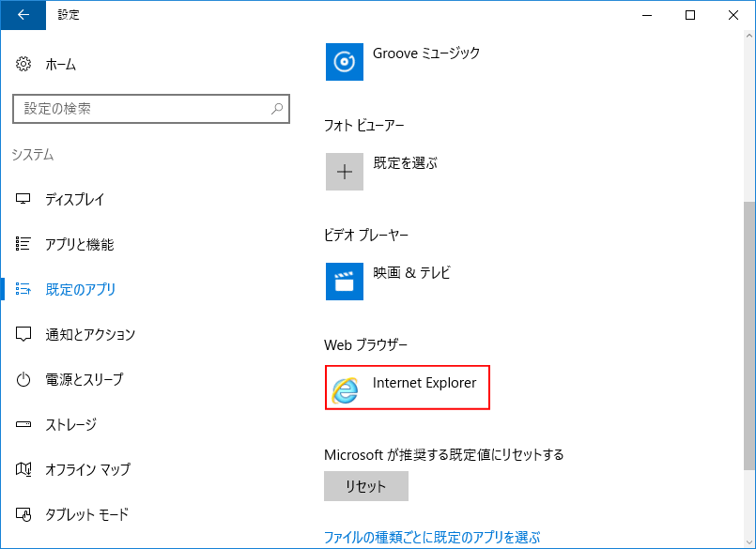Viewport: 756px width, 549px height.
Task: Click the ディスプレイ monitor icon
Action: click(x=23, y=200)
